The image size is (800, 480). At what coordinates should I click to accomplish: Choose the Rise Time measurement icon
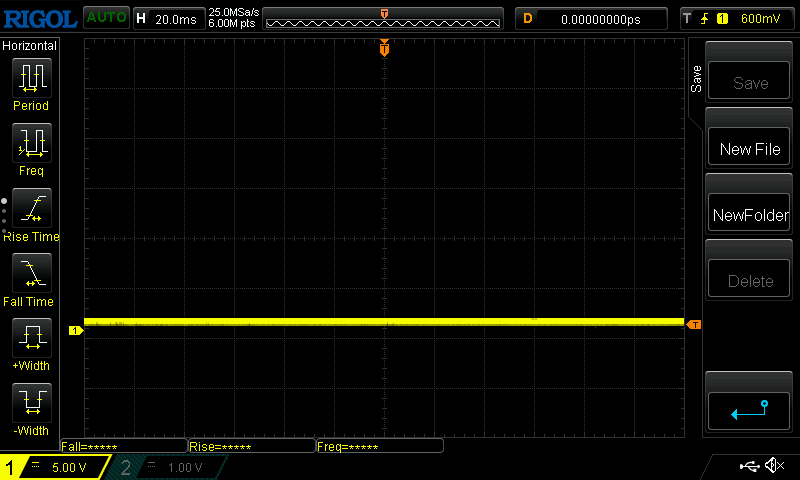click(x=31, y=209)
